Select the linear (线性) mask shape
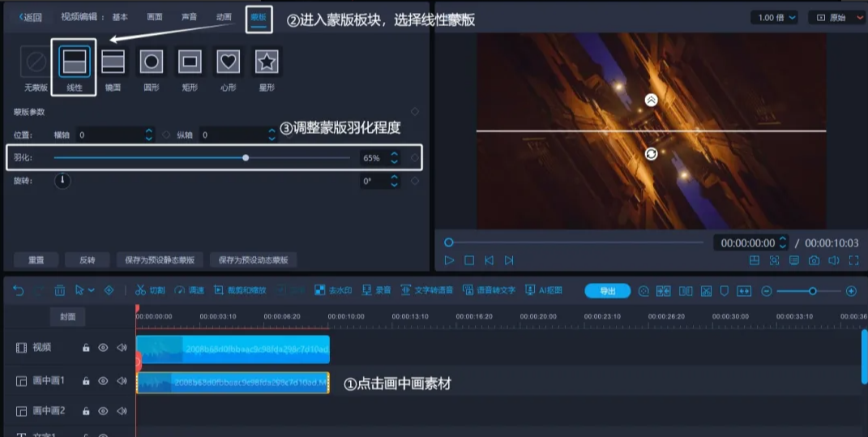 [x=75, y=62]
